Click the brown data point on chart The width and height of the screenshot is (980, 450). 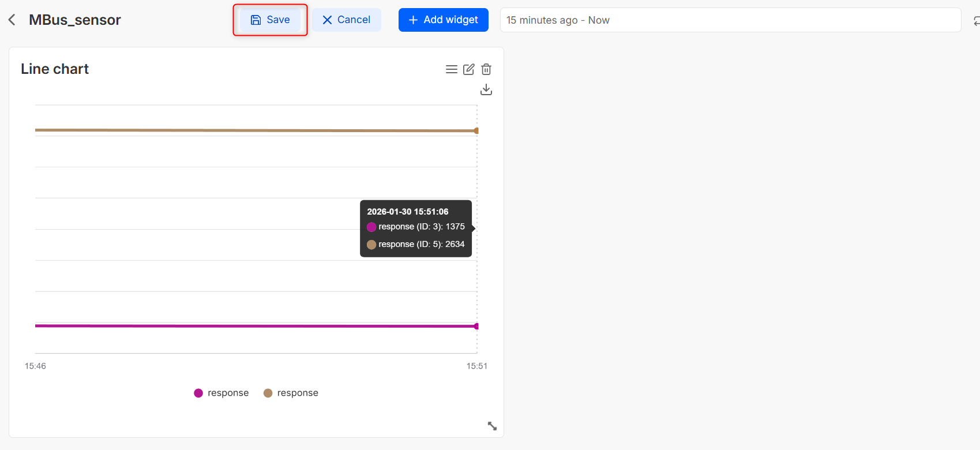476,131
